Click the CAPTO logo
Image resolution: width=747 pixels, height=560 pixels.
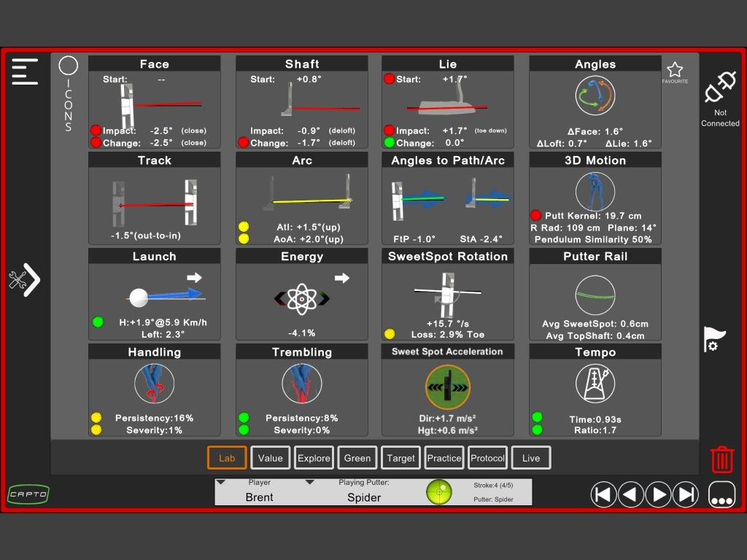(28, 494)
